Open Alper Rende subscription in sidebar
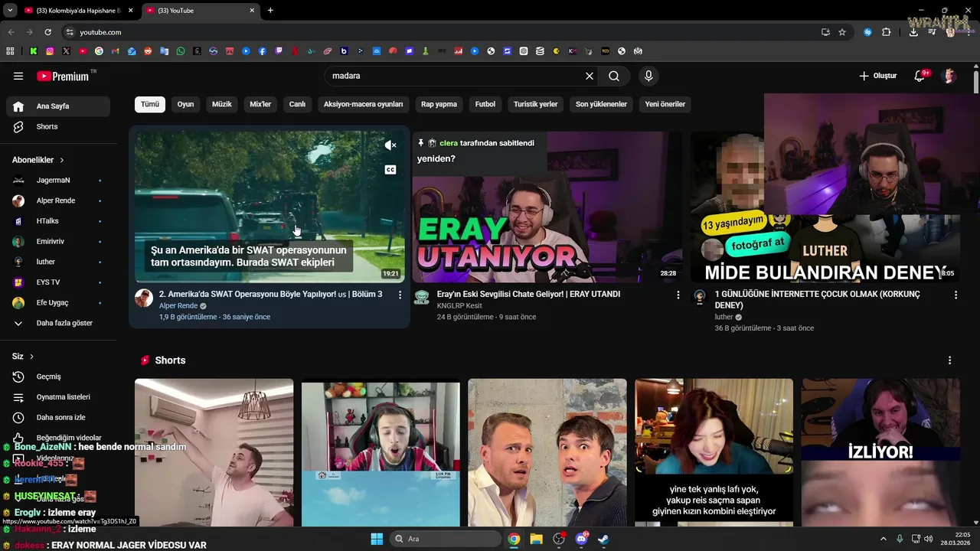This screenshot has height=551, width=980. click(58, 201)
